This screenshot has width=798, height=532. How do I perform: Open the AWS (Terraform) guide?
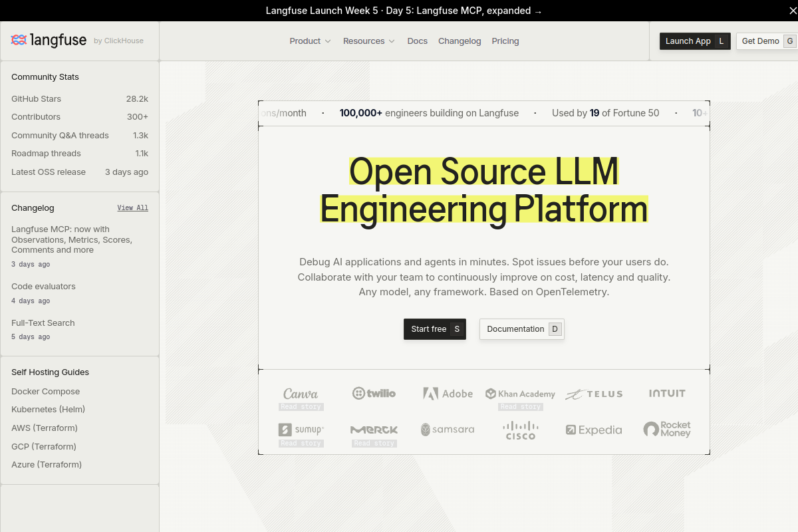[x=45, y=428]
